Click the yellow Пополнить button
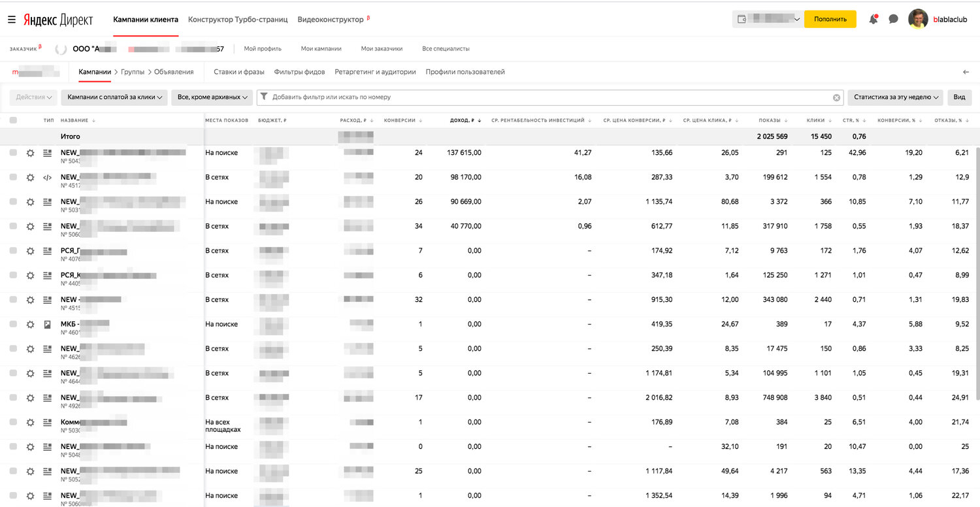 830,19
